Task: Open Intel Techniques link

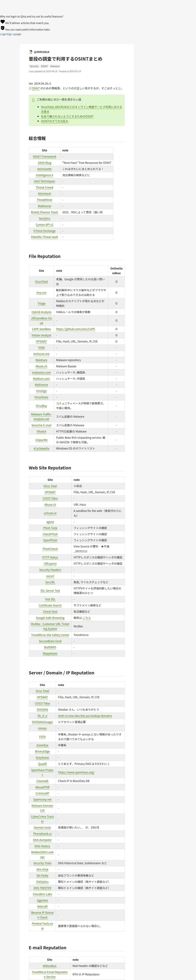Action: [x=45, y=181]
